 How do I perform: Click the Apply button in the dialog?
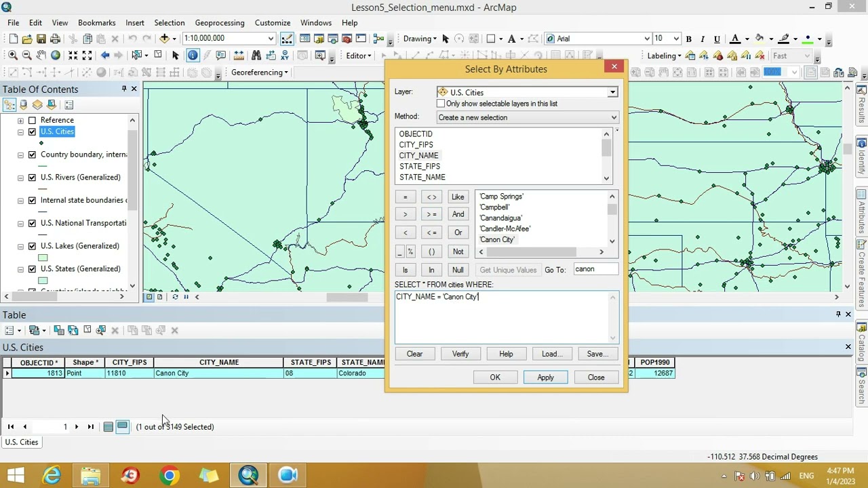pyautogui.click(x=545, y=378)
